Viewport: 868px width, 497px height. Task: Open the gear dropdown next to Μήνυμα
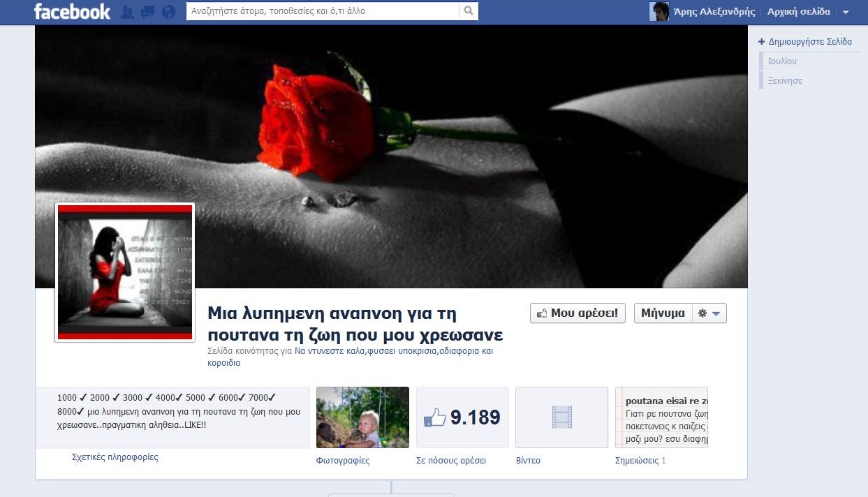tap(709, 313)
